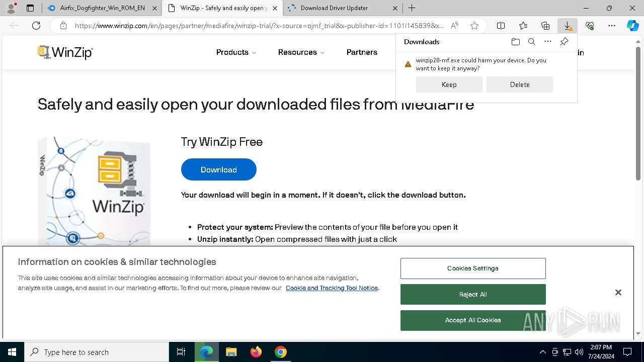Expand the Resources dropdown menu
The image size is (644, 362).
(x=301, y=52)
